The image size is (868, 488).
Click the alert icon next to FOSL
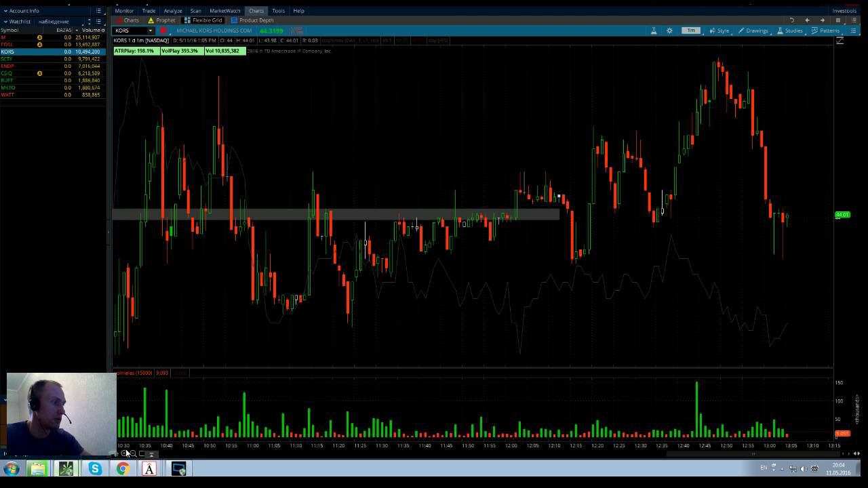pyautogui.click(x=39, y=44)
